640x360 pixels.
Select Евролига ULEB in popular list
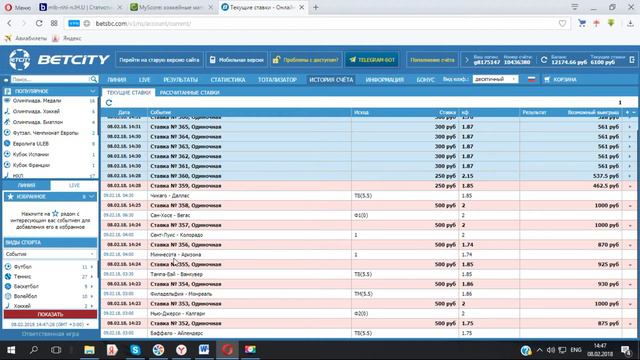pos(31,144)
